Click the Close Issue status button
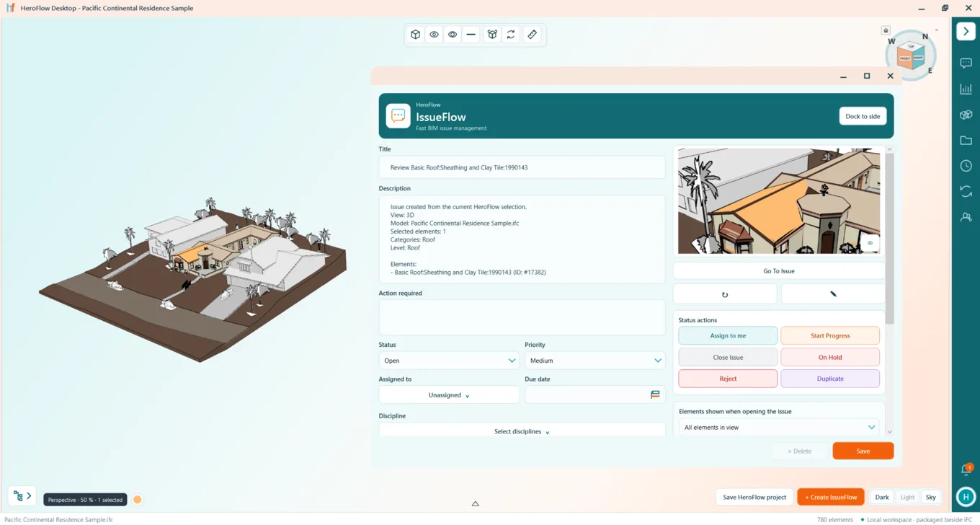The width and height of the screenshot is (980, 525). [x=728, y=357]
